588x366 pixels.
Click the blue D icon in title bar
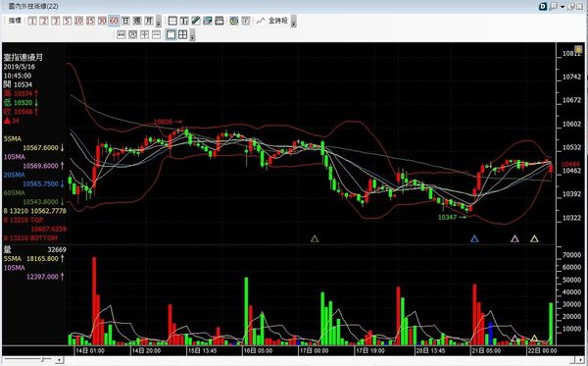coord(543,7)
